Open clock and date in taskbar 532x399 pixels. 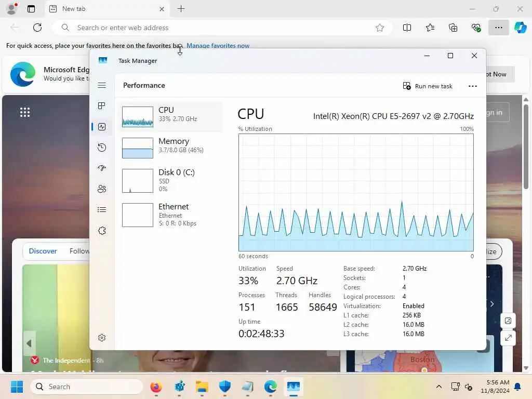[495, 387]
